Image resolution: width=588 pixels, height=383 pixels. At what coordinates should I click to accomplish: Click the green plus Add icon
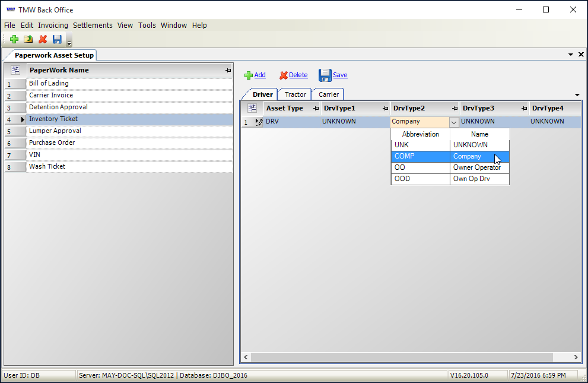point(248,75)
